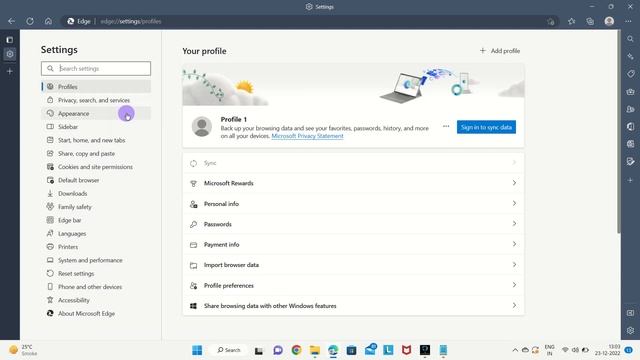Click the Search settings field
The image size is (640, 360).
(x=96, y=69)
